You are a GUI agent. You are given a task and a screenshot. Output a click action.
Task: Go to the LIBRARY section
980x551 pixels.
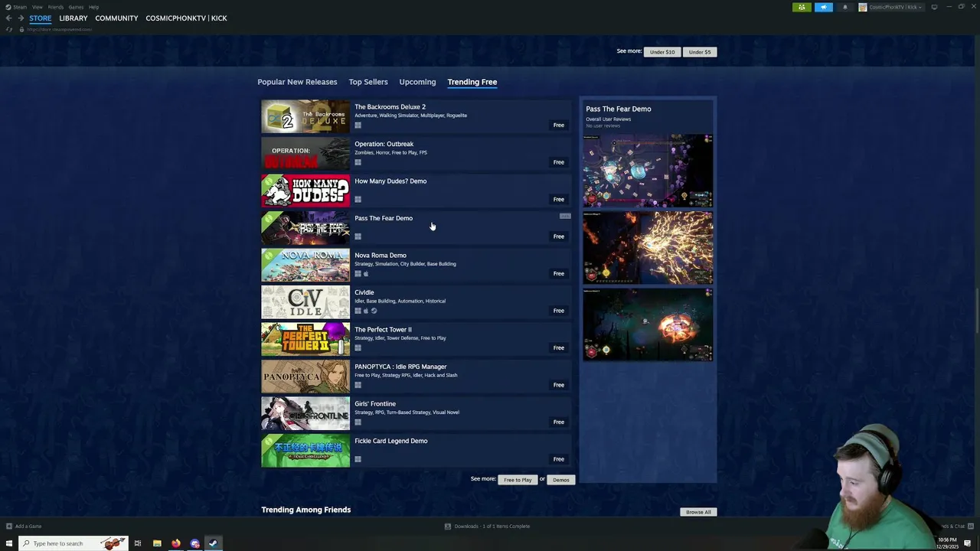click(x=73, y=18)
